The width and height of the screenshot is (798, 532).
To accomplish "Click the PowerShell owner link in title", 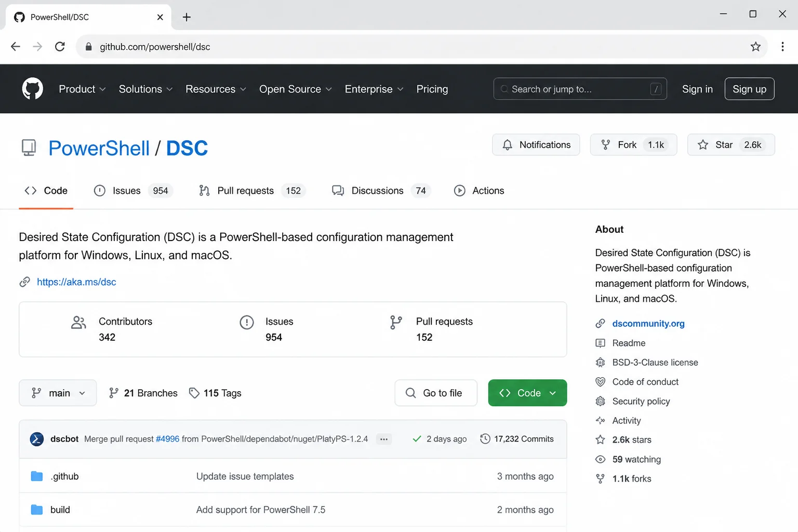I will pos(99,148).
